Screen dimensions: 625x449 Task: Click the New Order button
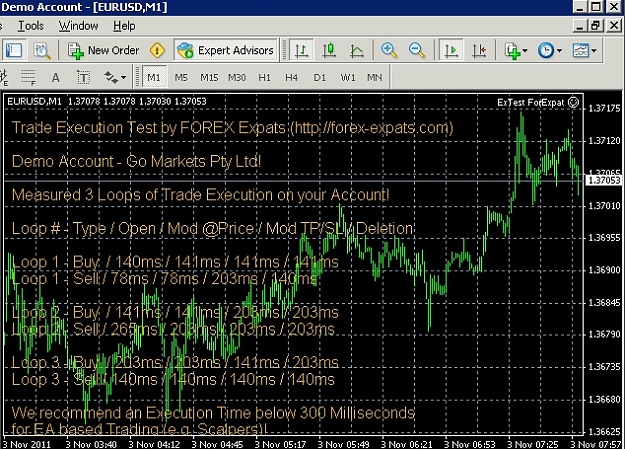tap(104, 50)
